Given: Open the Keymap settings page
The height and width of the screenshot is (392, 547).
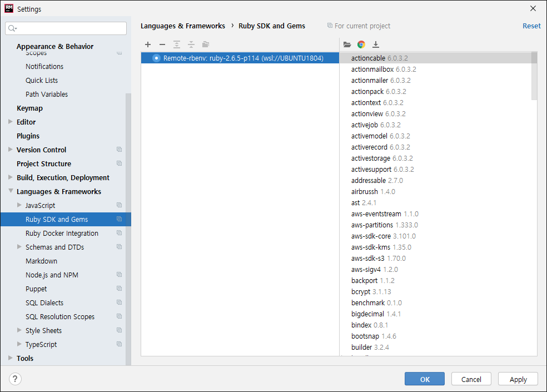Looking at the screenshot, I should [x=29, y=108].
